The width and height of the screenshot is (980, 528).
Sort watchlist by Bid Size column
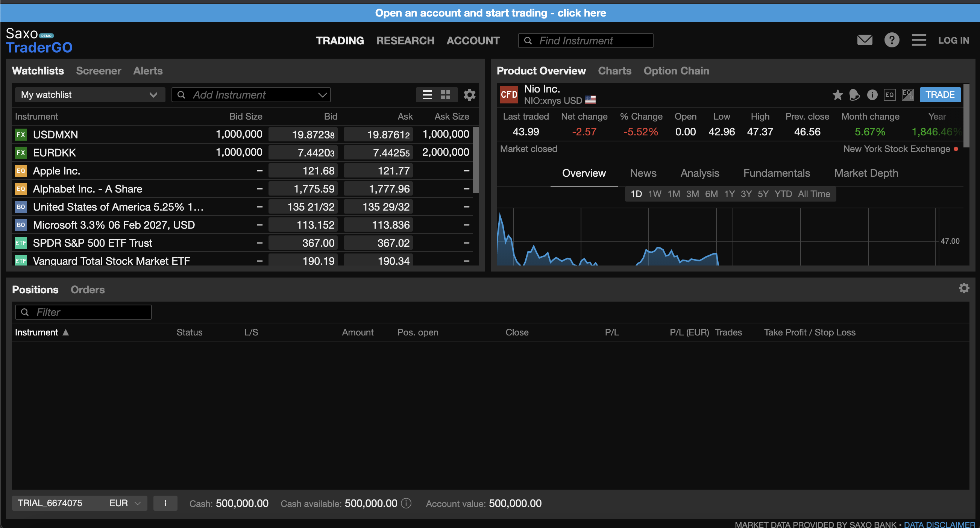(246, 117)
